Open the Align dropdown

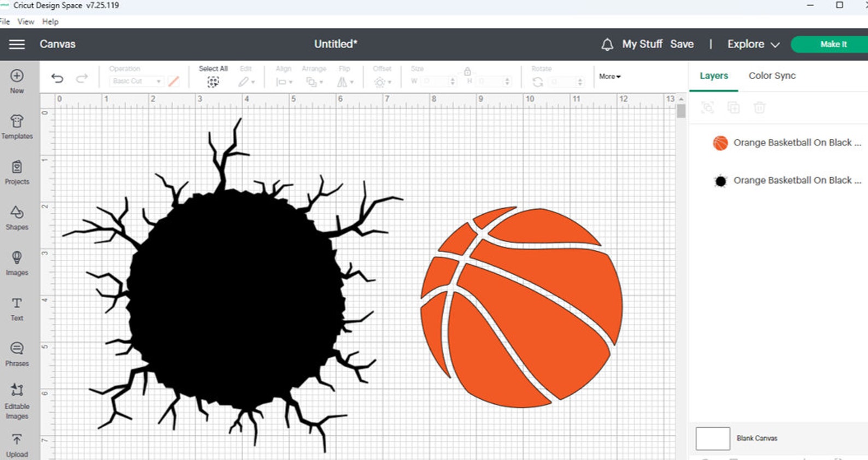[x=284, y=82]
